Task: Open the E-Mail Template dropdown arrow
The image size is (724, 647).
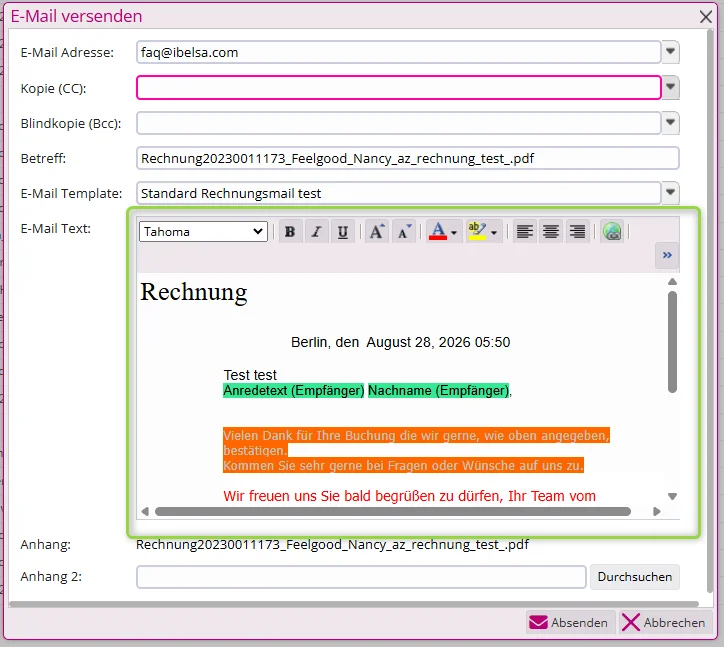Action: [670, 193]
